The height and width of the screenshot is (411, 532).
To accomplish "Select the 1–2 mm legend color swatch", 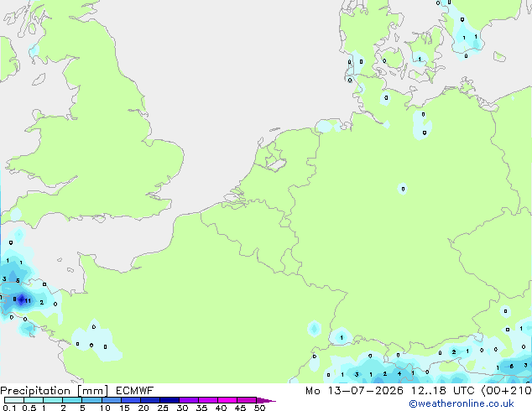I will [x=53, y=400].
